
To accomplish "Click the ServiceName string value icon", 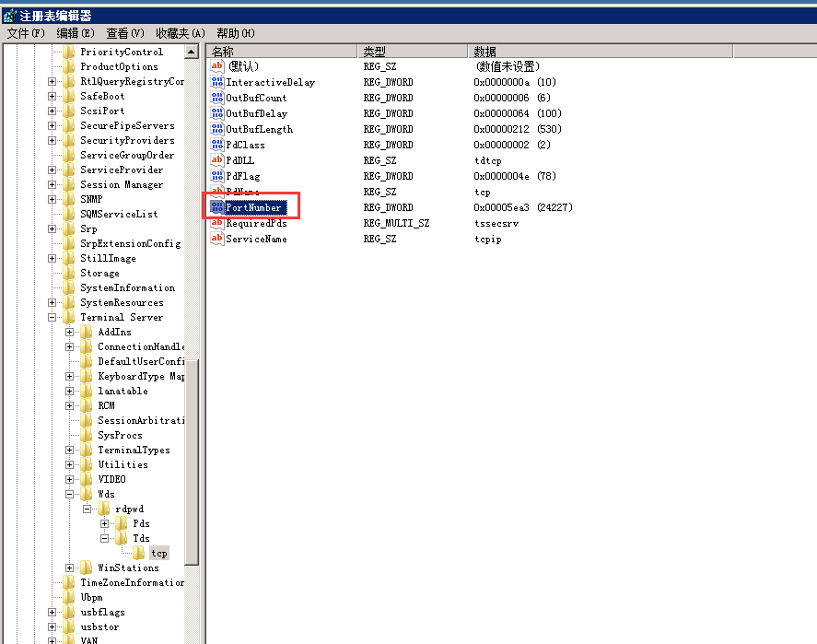I will (217, 239).
